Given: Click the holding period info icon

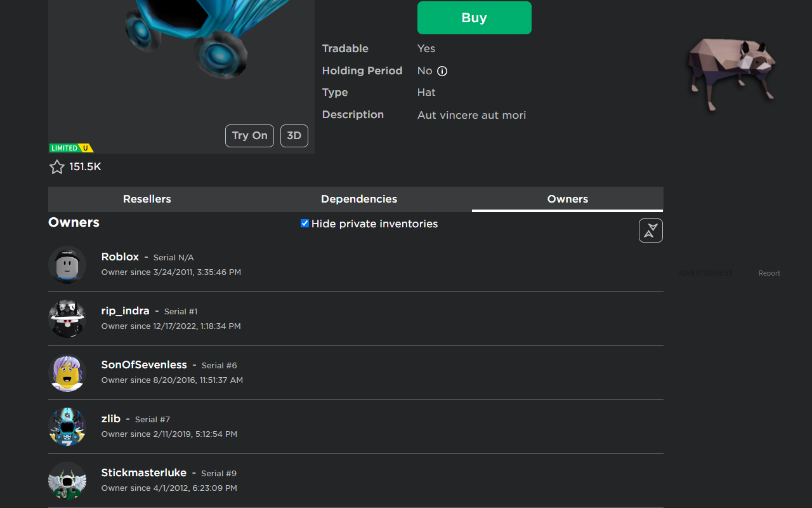Looking at the screenshot, I should point(442,71).
